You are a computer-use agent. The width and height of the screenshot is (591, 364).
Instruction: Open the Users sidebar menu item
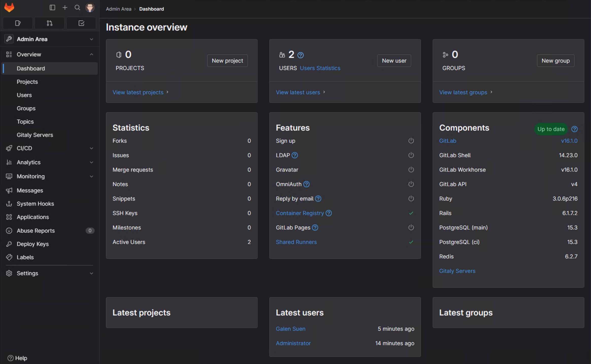click(24, 95)
